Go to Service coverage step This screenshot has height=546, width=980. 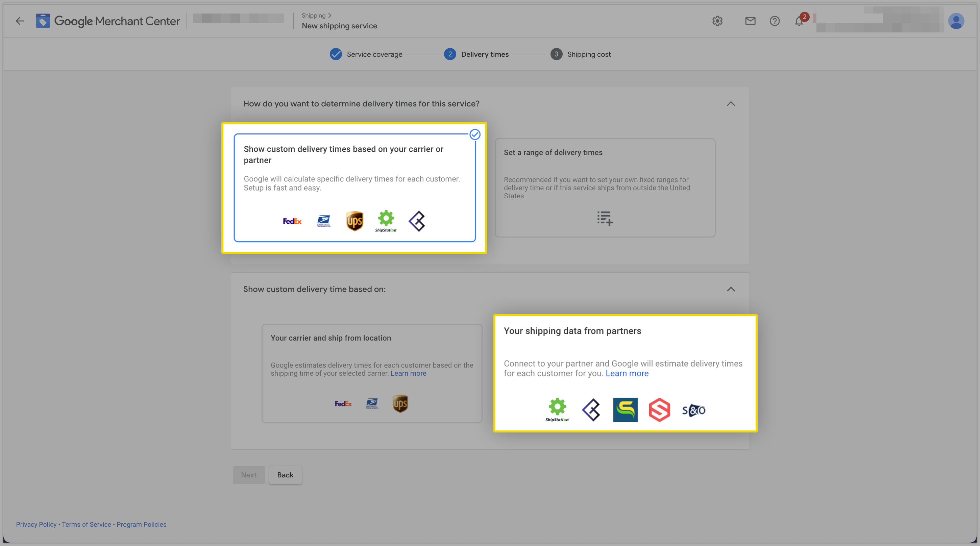[366, 54]
